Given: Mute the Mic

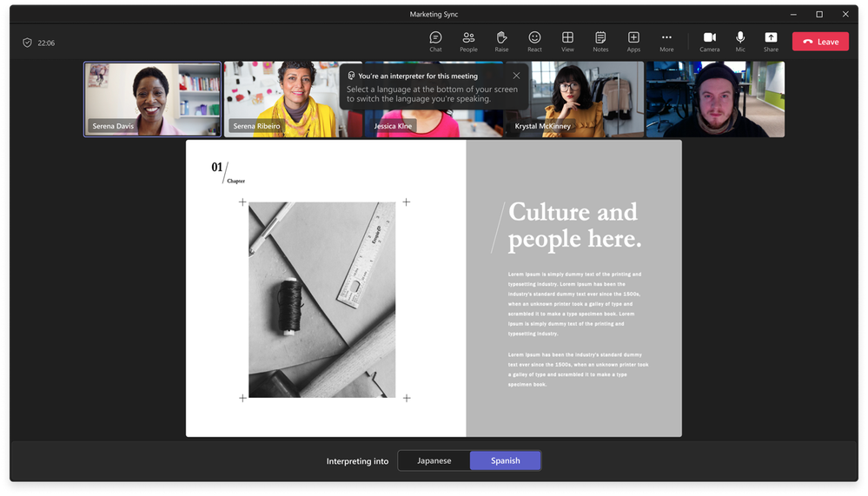Looking at the screenshot, I should click(740, 41).
